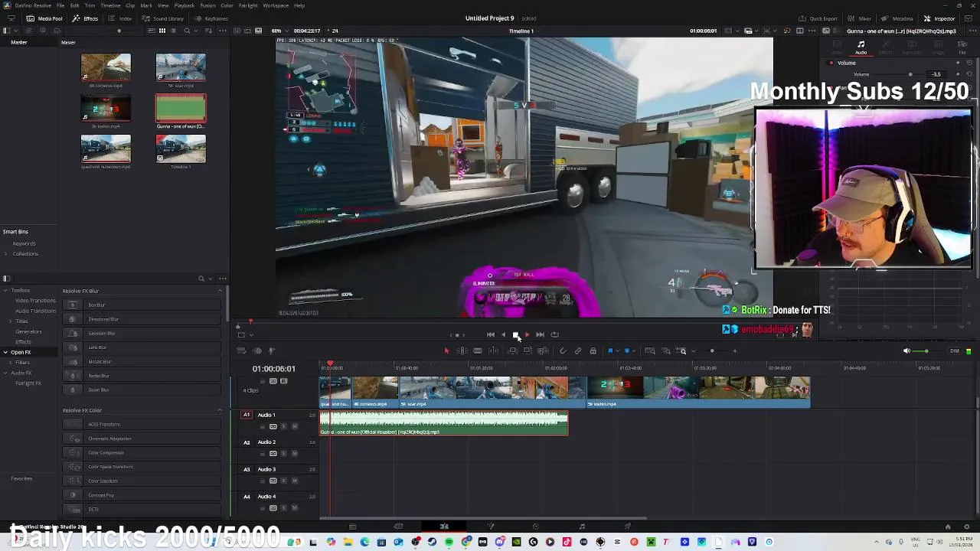
Task: Open the viewer zoom 68% dropdown
Action: click(279, 31)
